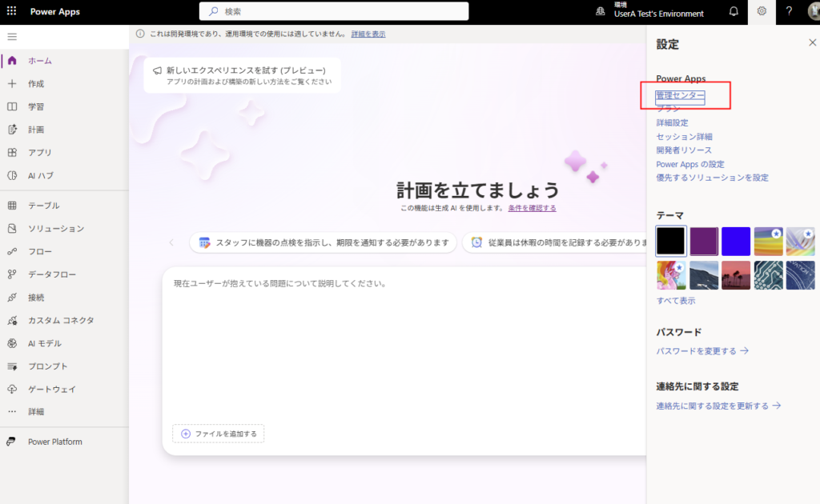This screenshot has height=504, width=820.
Task: Collapse the left navigation hamburger menu
Action: [11, 37]
